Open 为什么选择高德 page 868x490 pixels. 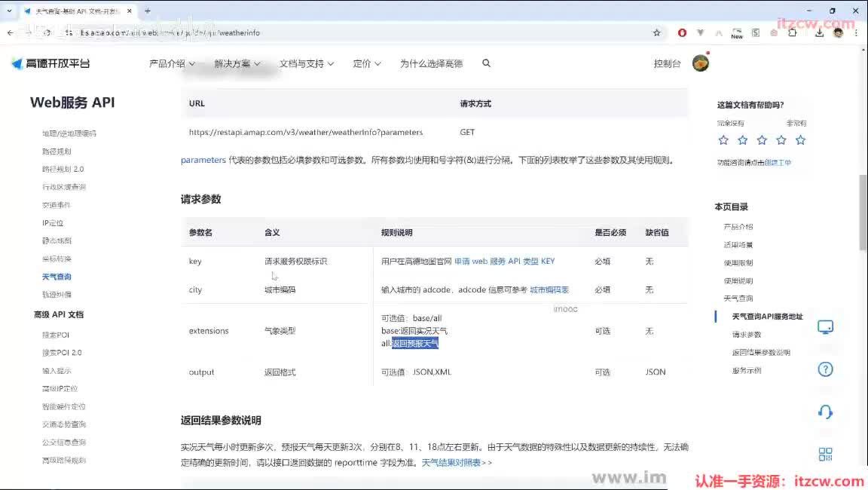point(431,63)
